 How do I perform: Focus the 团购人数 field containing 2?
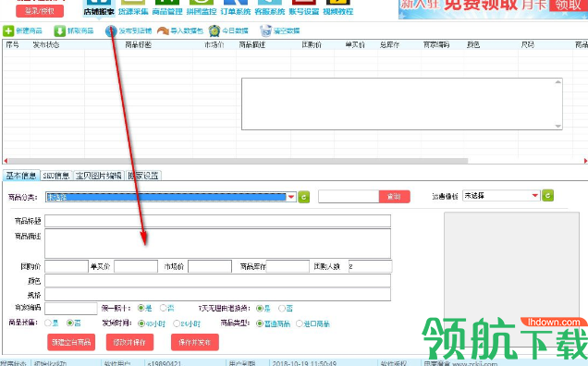click(x=370, y=266)
